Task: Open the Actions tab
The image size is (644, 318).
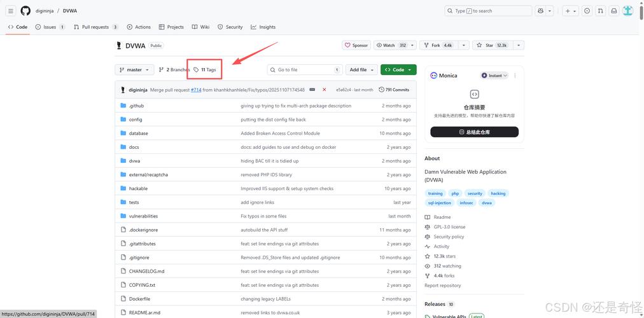Action: pyautogui.click(x=139, y=27)
